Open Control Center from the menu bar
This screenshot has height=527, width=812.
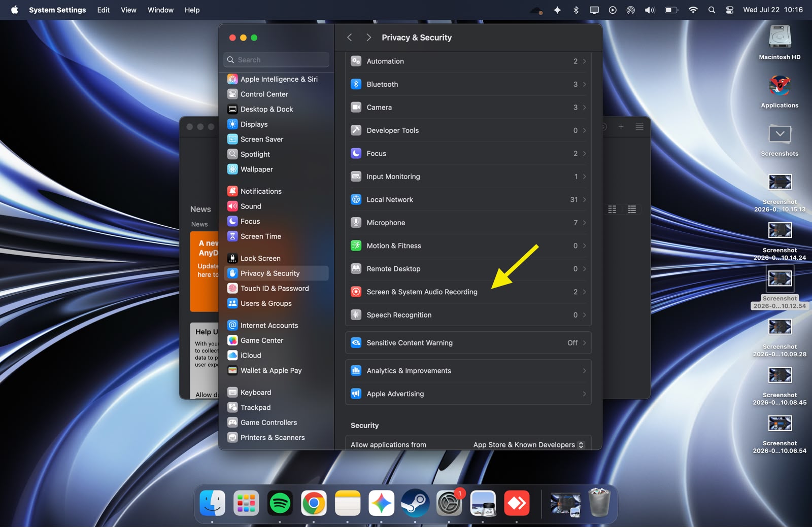point(730,10)
